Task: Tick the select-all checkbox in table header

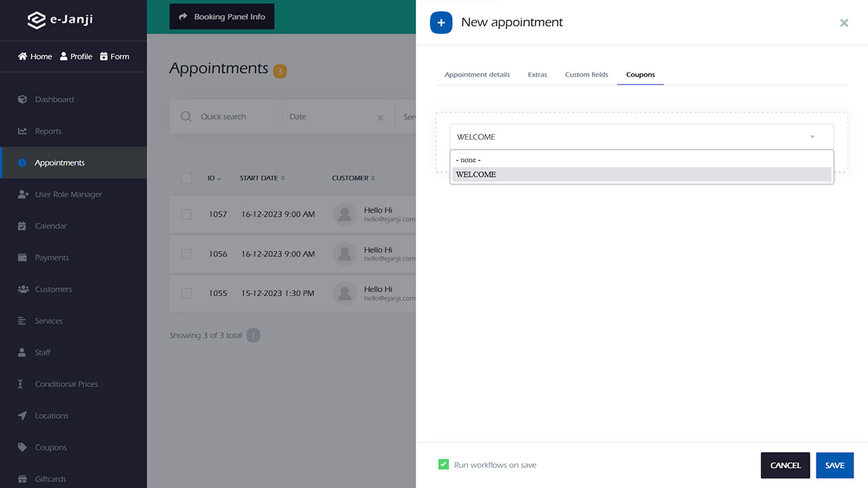Action: click(186, 178)
